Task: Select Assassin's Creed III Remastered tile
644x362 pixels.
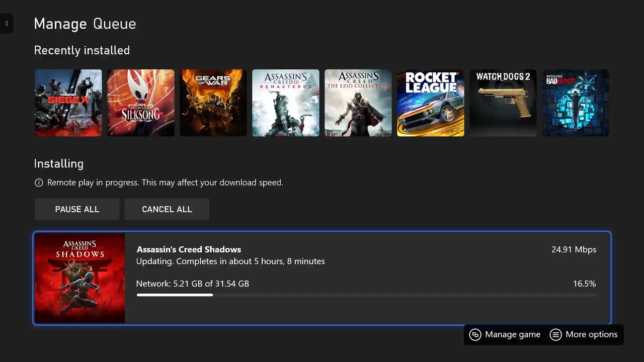Action: [x=286, y=103]
